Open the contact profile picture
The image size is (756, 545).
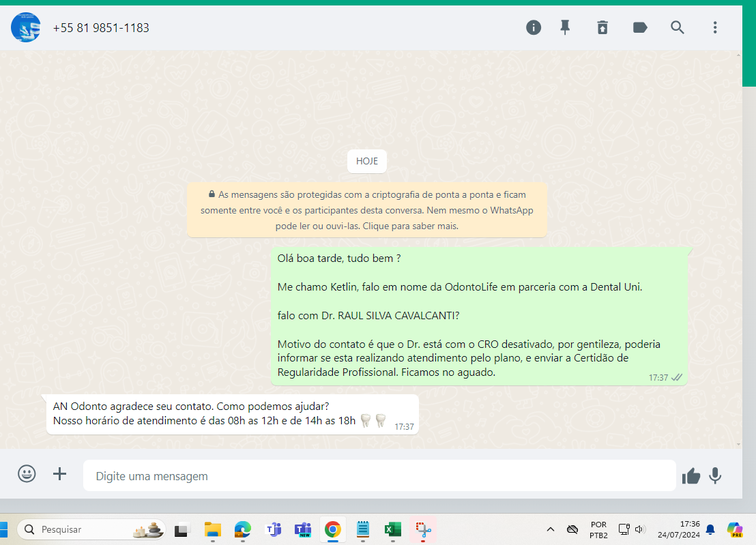click(25, 27)
